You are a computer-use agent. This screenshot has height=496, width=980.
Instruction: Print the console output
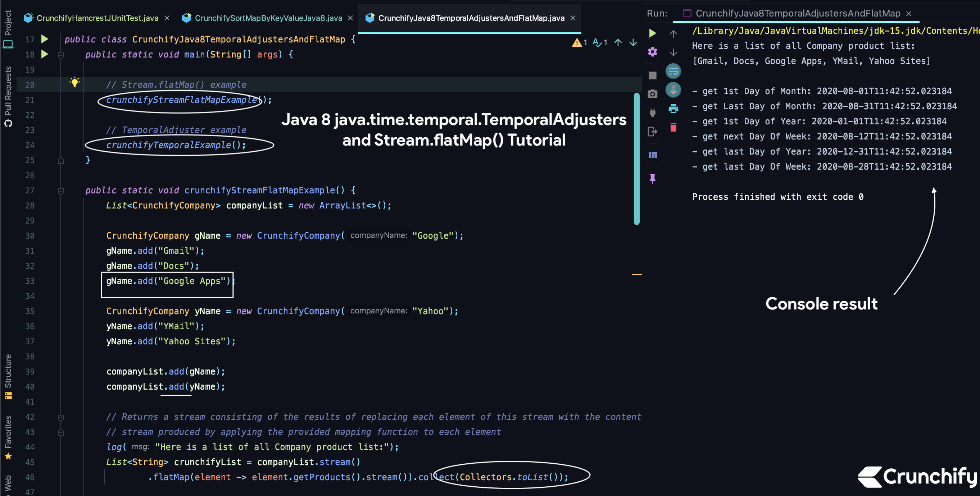point(673,109)
